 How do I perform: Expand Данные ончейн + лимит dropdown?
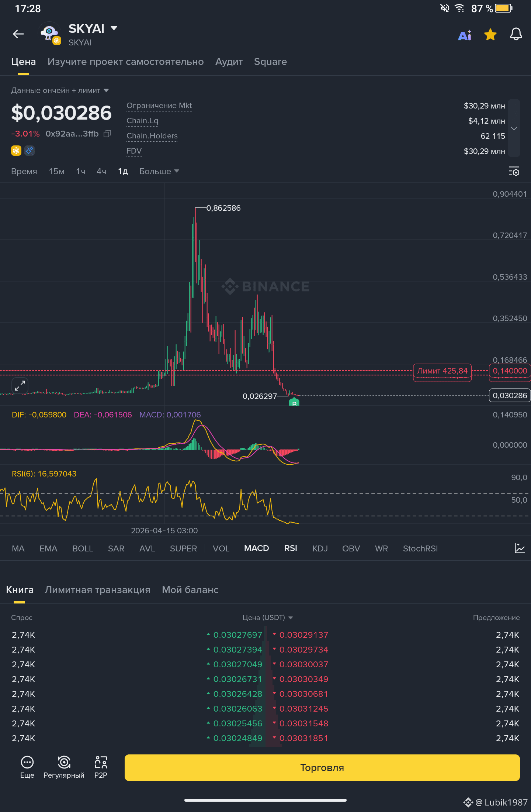point(60,90)
